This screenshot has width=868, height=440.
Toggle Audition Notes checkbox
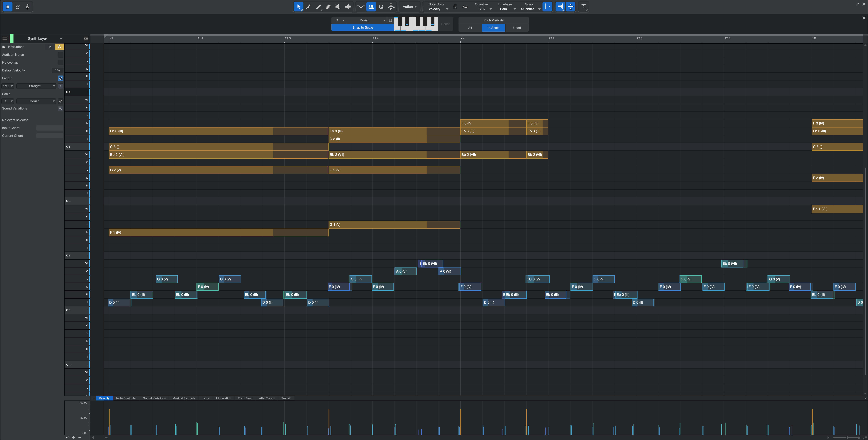click(x=60, y=55)
